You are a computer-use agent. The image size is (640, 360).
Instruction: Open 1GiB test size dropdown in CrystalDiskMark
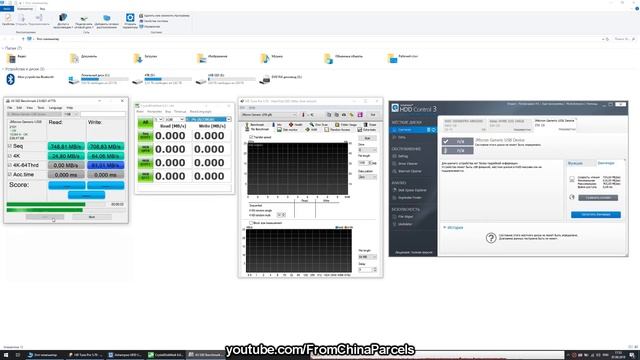pos(175,119)
